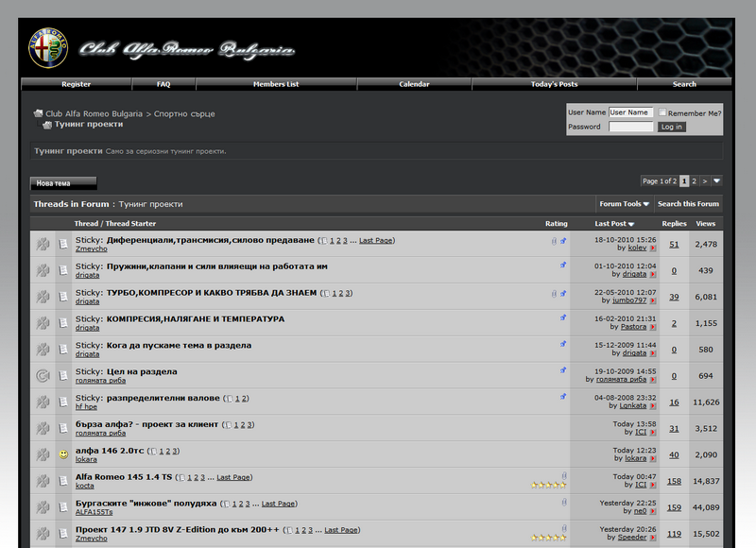Click the Log in button
Image resolution: width=756 pixels, height=548 pixels.
coord(672,127)
